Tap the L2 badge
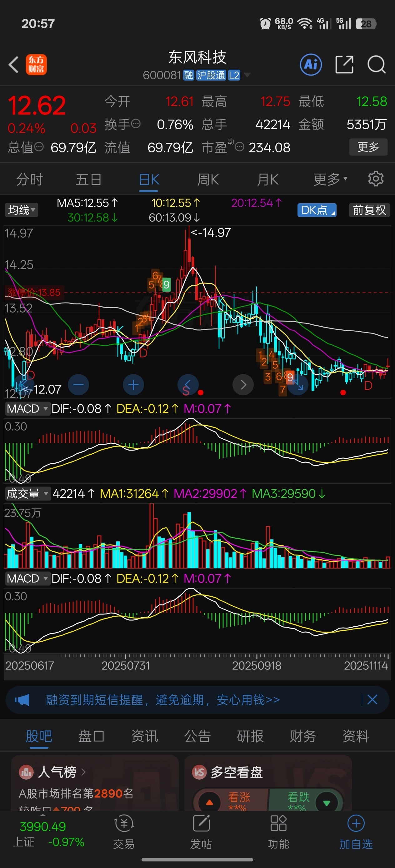Viewport: 395px width, 868px height. coord(234,75)
